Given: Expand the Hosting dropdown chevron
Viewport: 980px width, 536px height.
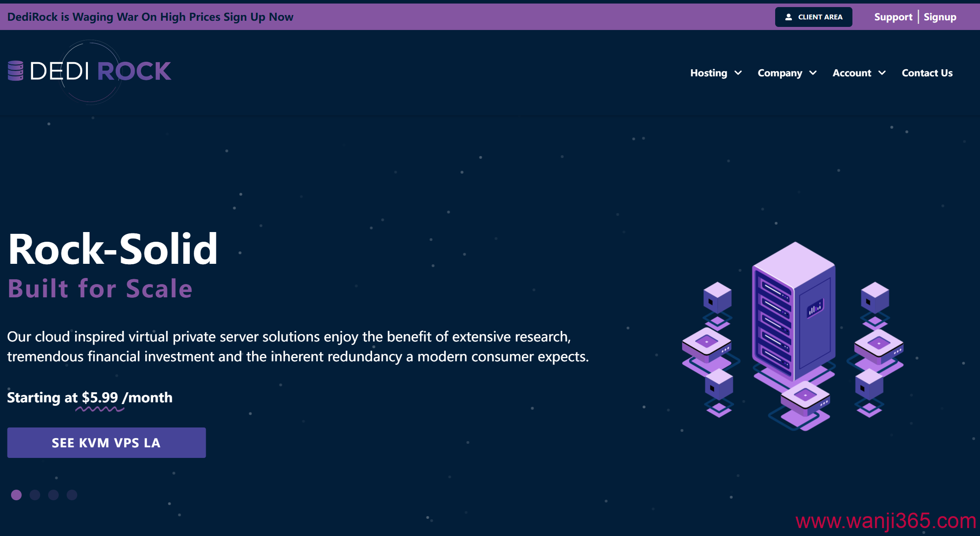Looking at the screenshot, I should point(738,73).
